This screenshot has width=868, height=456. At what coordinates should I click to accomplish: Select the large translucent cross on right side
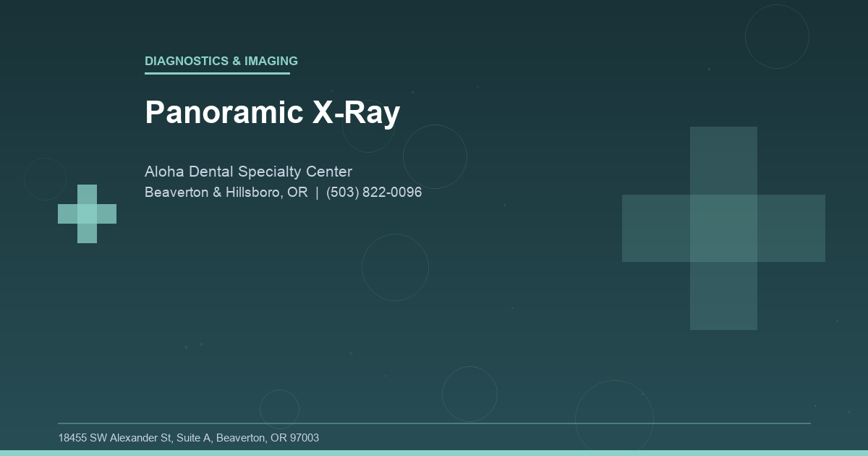point(723,228)
